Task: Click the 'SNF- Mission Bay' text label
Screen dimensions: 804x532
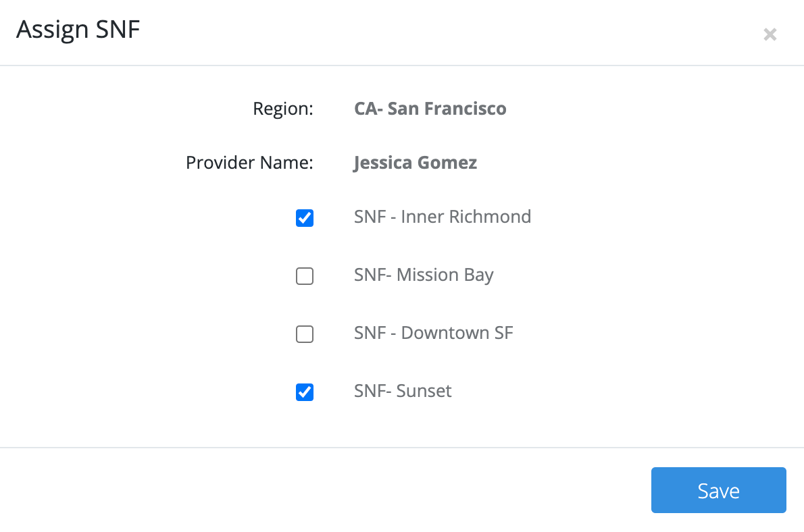Action: click(x=424, y=275)
